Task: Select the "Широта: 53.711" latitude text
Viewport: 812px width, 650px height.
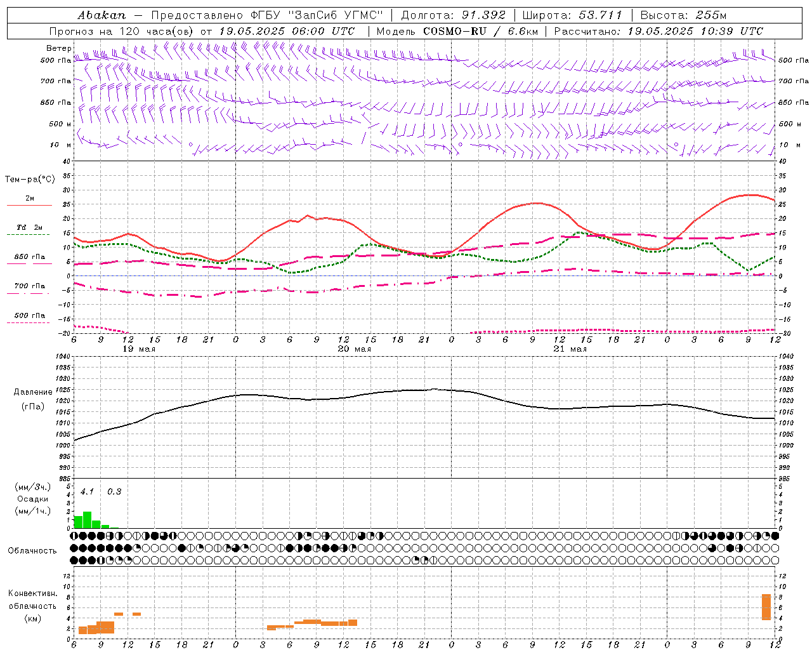Action: (x=572, y=15)
